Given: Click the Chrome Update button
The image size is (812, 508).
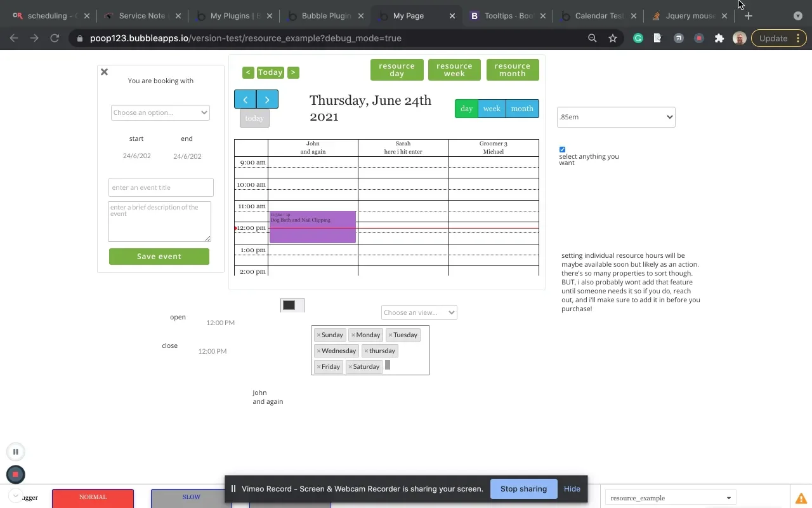Looking at the screenshot, I should click(x=779, y=38).
